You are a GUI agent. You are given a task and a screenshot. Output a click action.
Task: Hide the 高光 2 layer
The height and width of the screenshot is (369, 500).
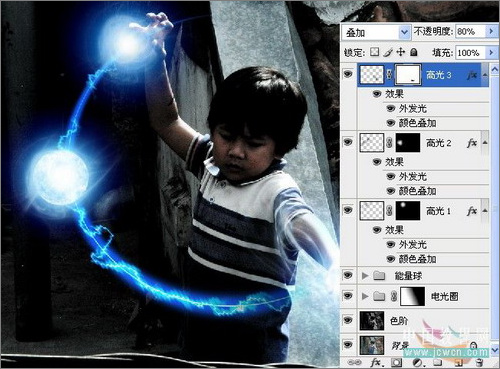(348, 142)
